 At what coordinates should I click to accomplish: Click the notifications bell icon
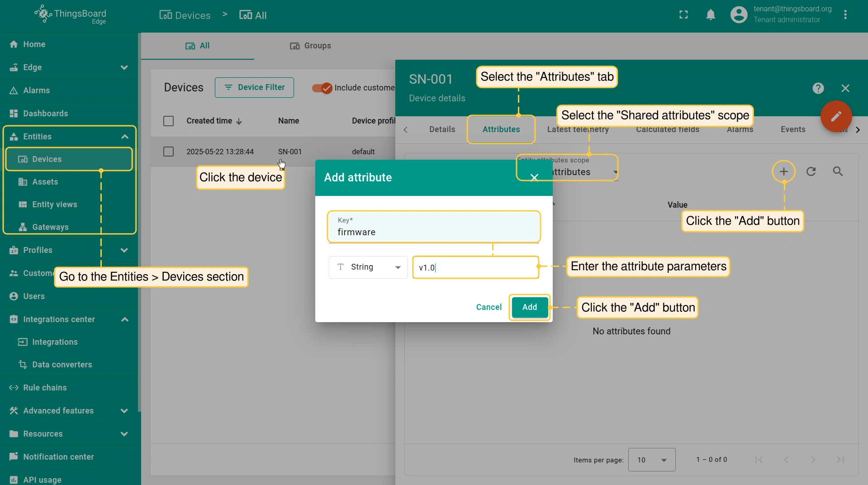click(x=711, y=15)
